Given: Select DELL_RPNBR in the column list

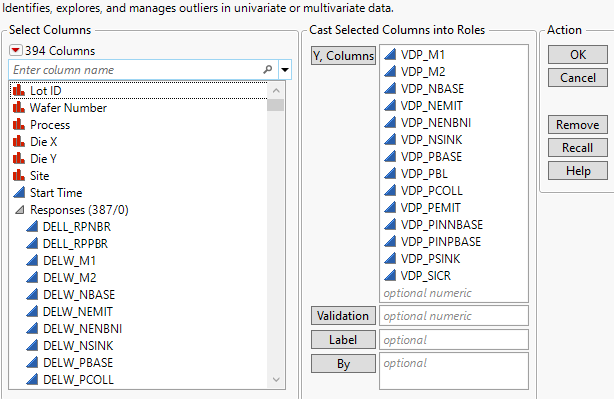Looking at the screenshot, I should click(x=138, y=227).
